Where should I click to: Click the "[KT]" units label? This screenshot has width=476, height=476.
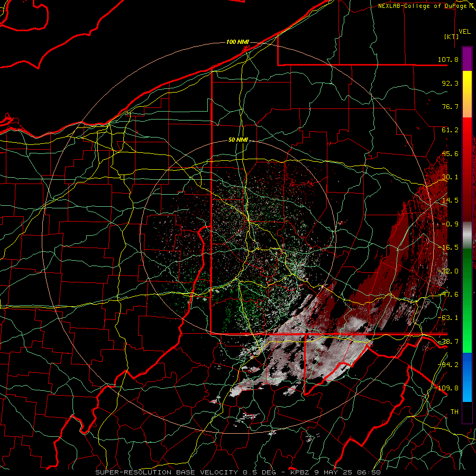pyautogui.click(x=452, y=36)
